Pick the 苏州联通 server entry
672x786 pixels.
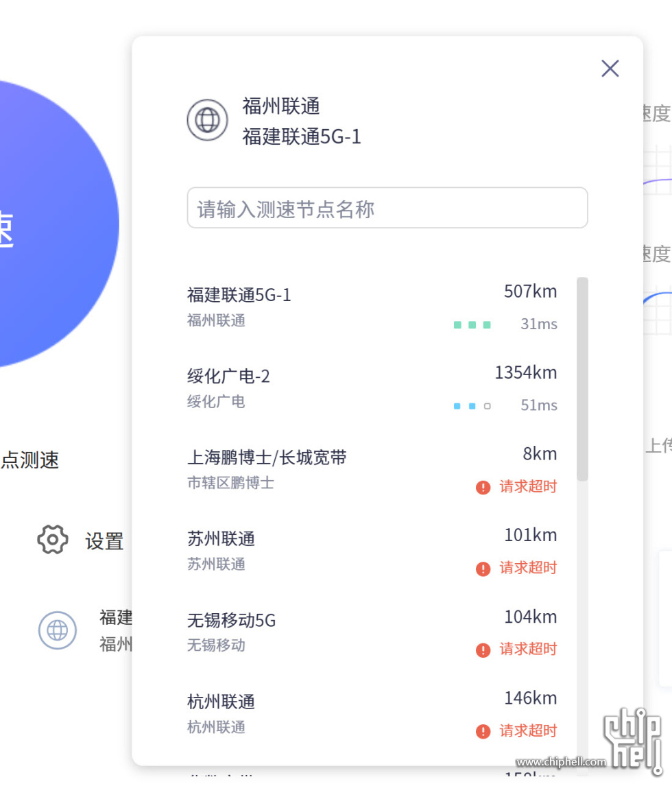tap(372, 551)
